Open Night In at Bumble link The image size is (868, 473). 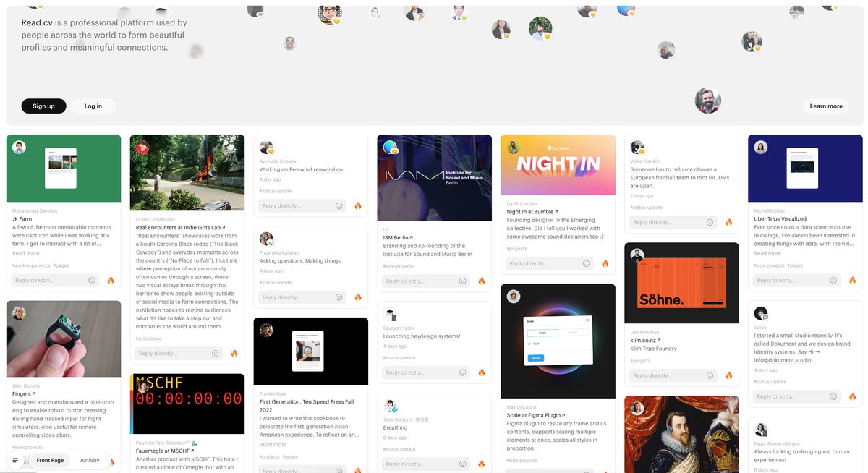[x=532, y=212]
